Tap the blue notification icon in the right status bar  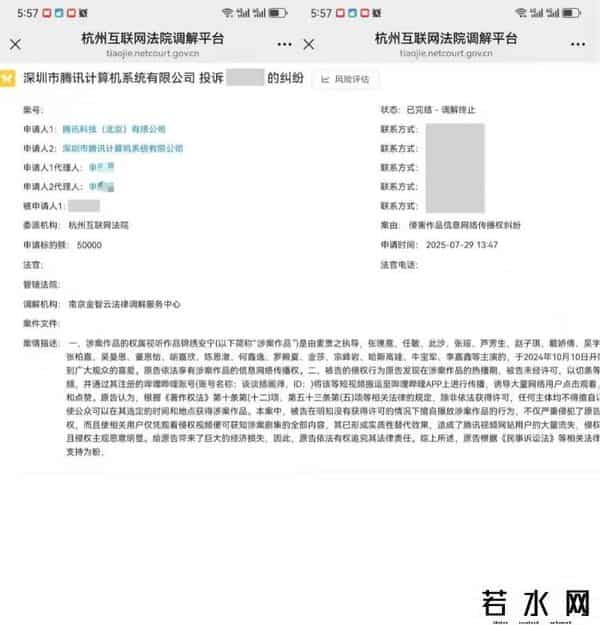[352, 13]
